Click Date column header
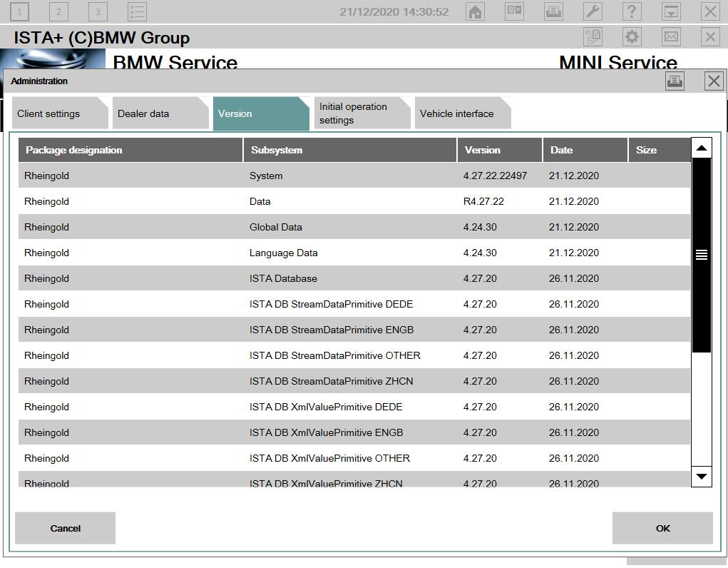728x568 pixels. point(585,150)
